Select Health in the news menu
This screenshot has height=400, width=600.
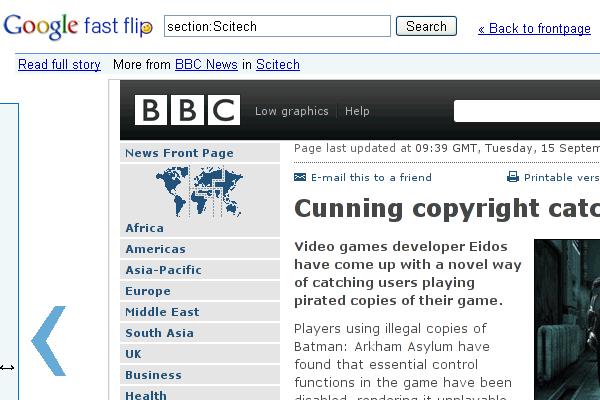click(x=200, y=393)
